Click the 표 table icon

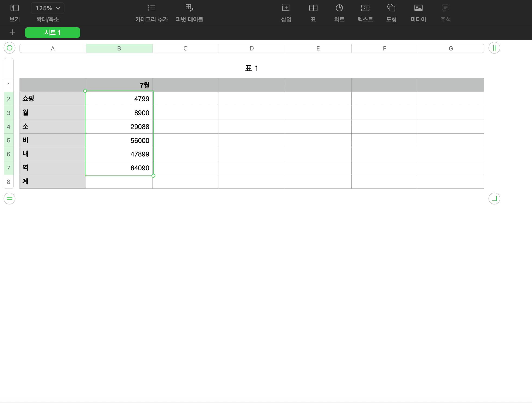313,8
